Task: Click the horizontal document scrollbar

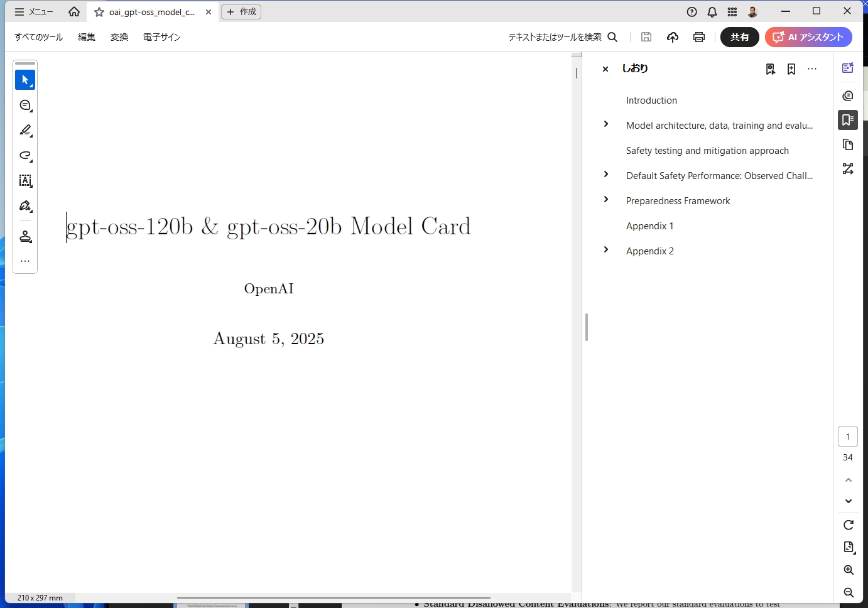Action: click(334, 598)
